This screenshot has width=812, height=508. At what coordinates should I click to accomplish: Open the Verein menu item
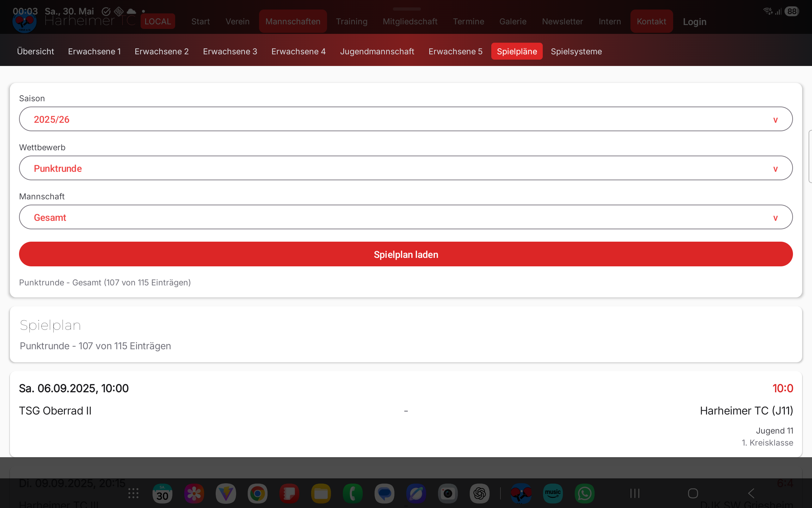tap(238, 22)
